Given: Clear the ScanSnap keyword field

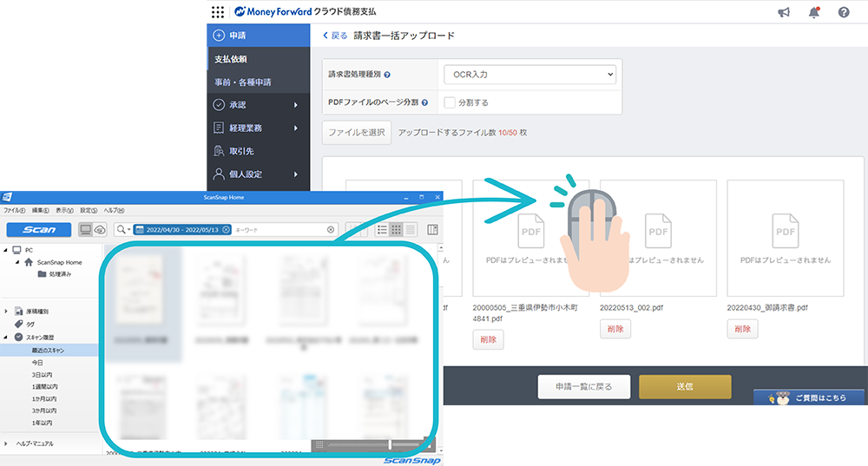Looking at the screenshot, I should [331, 230].
